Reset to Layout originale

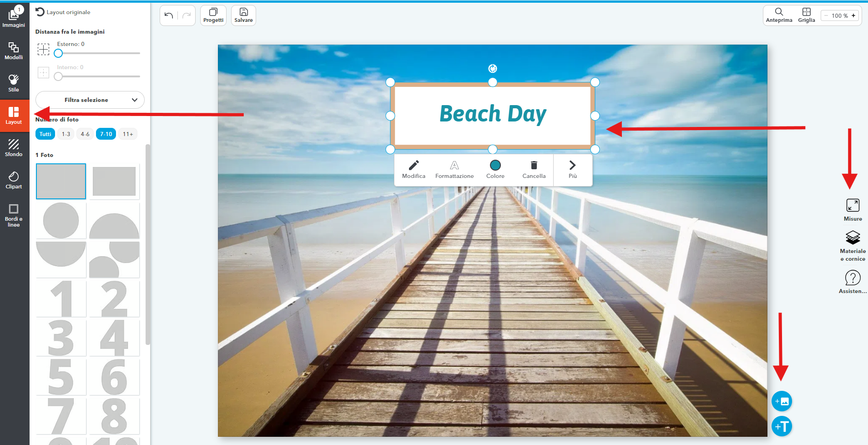[63, 12]
